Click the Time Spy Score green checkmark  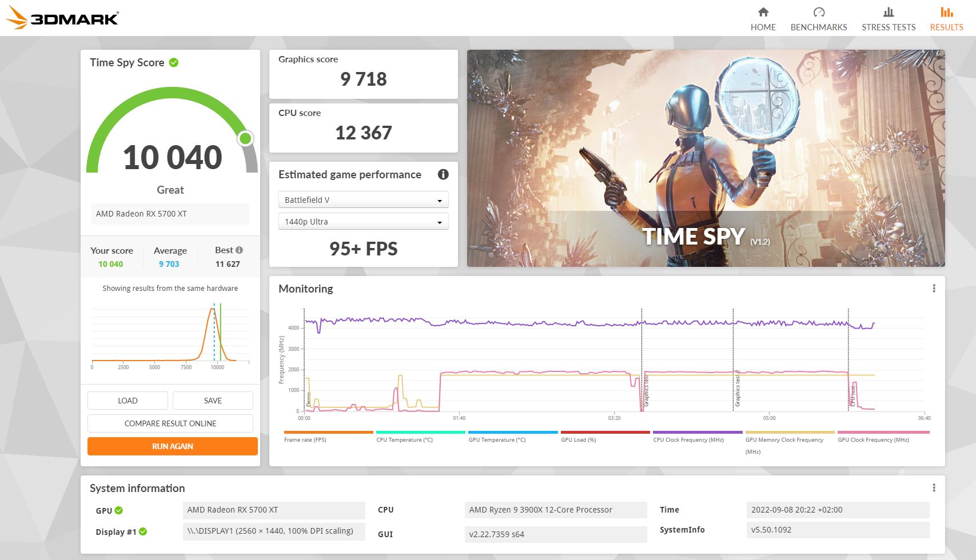(174, 62)
